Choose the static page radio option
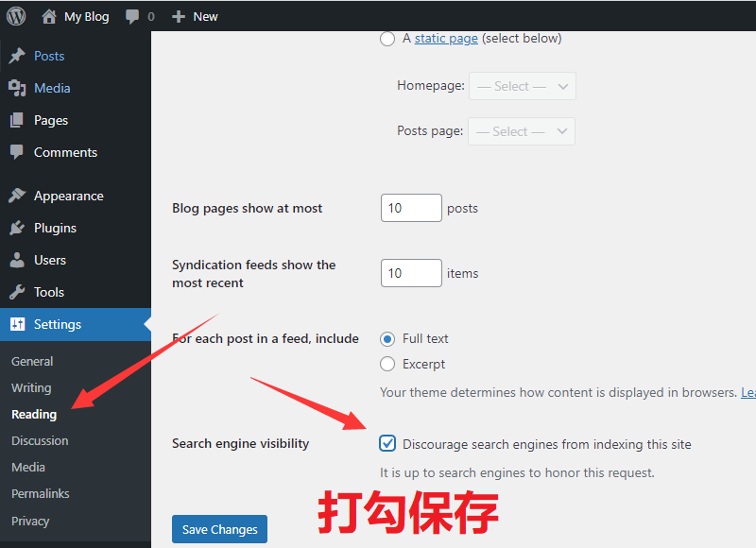This screenshot has width=756, height=548. [387, 38]
